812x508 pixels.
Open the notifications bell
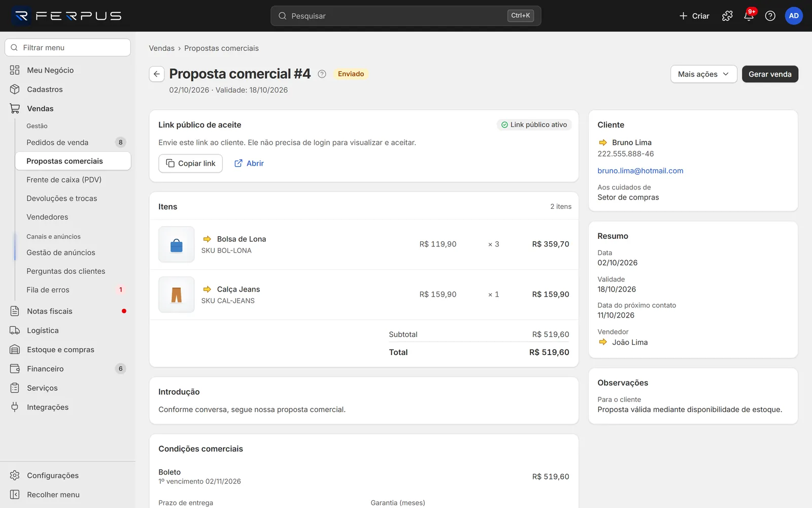coord(749,16)
